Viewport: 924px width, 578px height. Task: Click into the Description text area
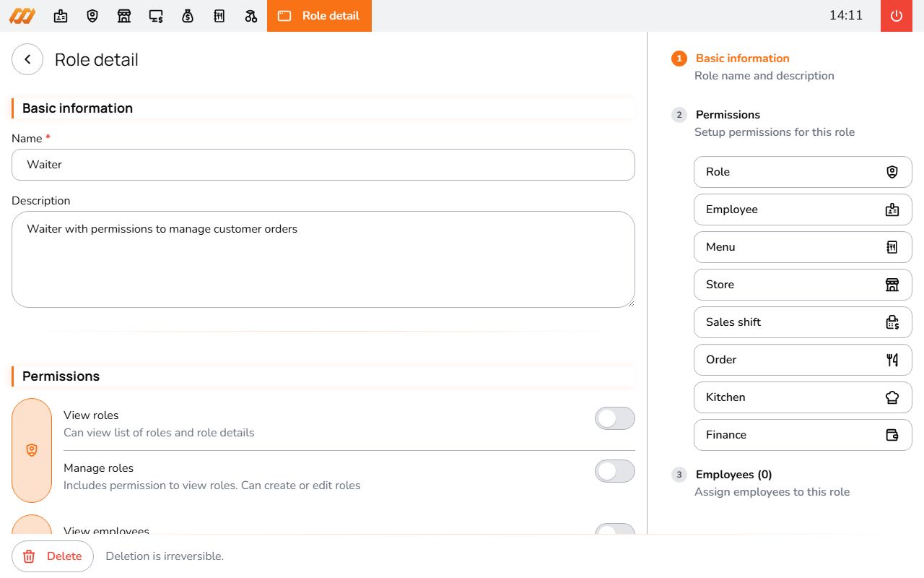click(x=323, y=259)
